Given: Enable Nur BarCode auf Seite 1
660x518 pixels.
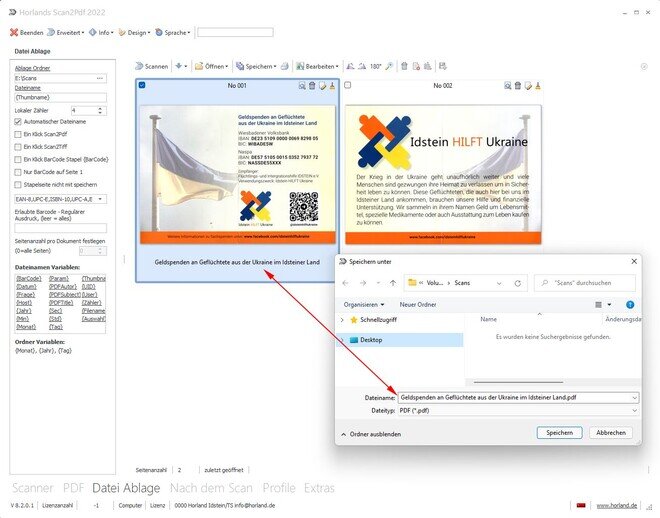Looking at the screenshot, I should [x=18, y=172].
